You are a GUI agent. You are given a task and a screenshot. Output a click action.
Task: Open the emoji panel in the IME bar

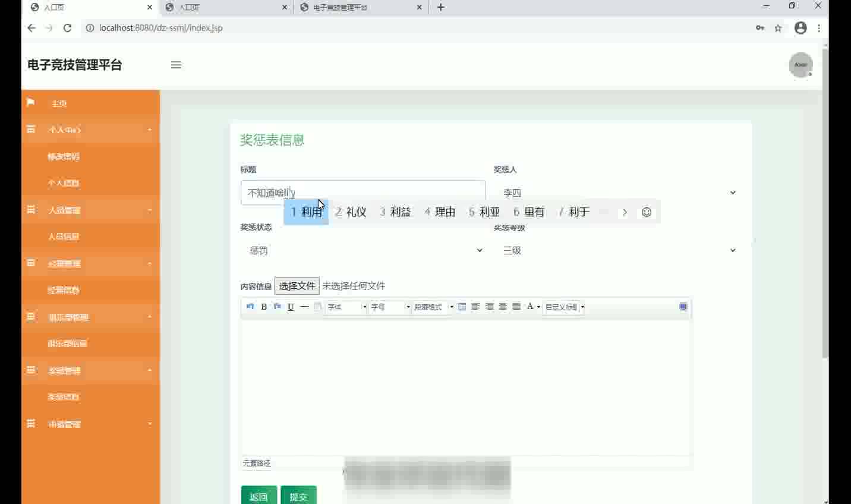(647, 212)
